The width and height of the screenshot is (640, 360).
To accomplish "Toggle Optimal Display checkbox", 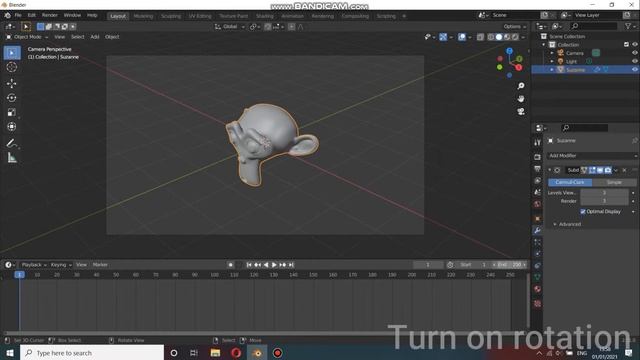I will [x=583, y=211].
